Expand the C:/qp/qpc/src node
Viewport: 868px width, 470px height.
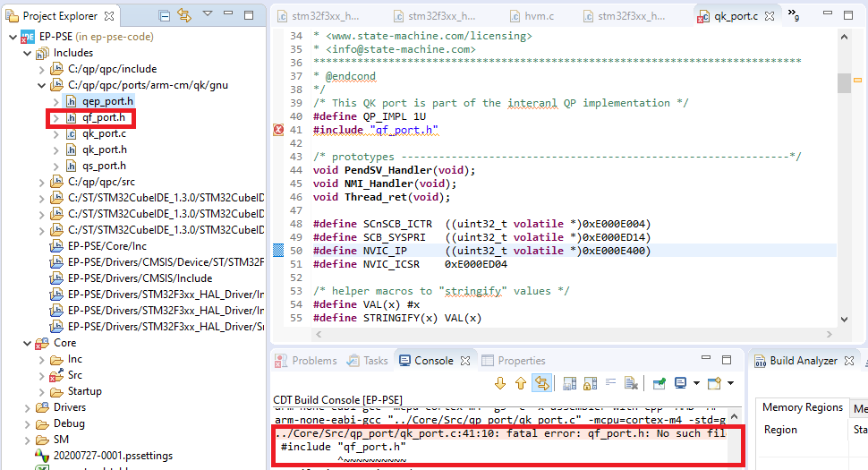tap(41, 182)
